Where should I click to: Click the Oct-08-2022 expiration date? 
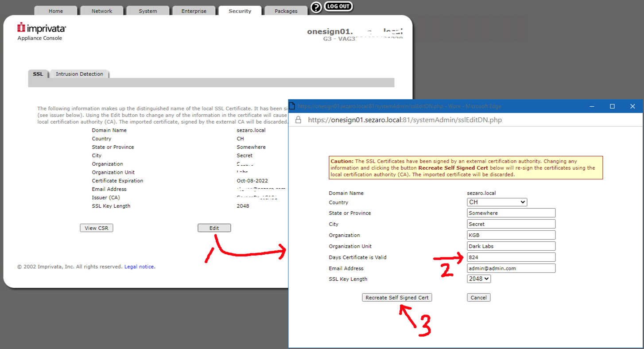(x=252, y=181)
